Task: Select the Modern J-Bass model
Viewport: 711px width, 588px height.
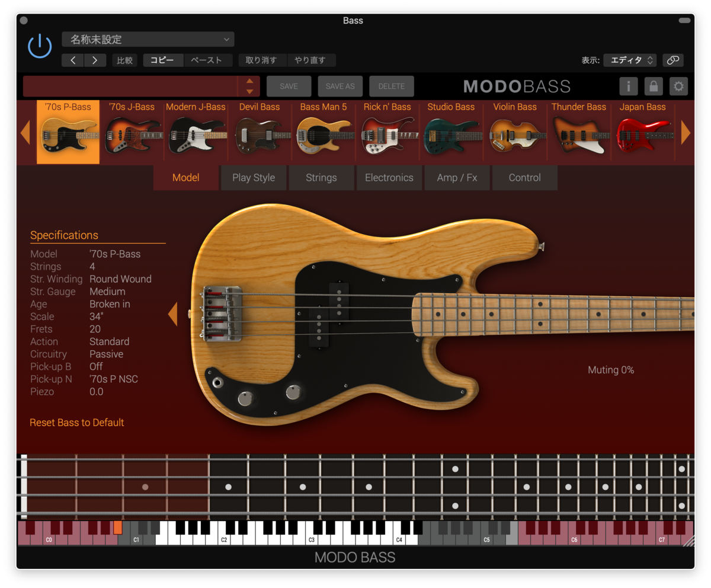Action: [x=196, y=132]
